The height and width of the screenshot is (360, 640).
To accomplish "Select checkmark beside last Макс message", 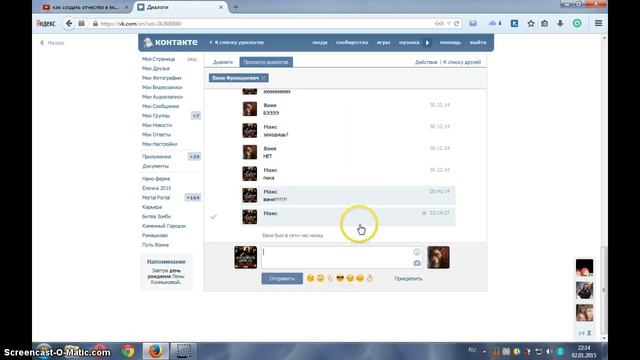I will coord(213,216).
